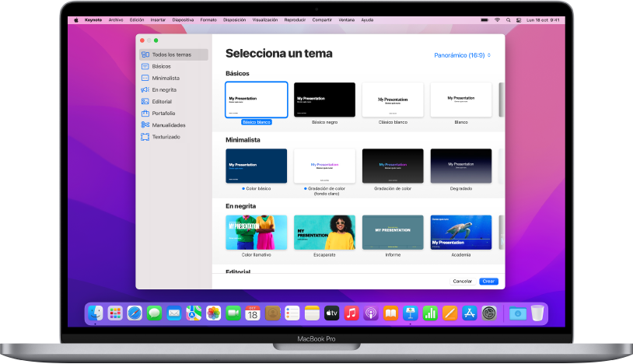The height and width of the screenshot is (364, 633).
Task: Open the Insertar menu
Action: 158,19
